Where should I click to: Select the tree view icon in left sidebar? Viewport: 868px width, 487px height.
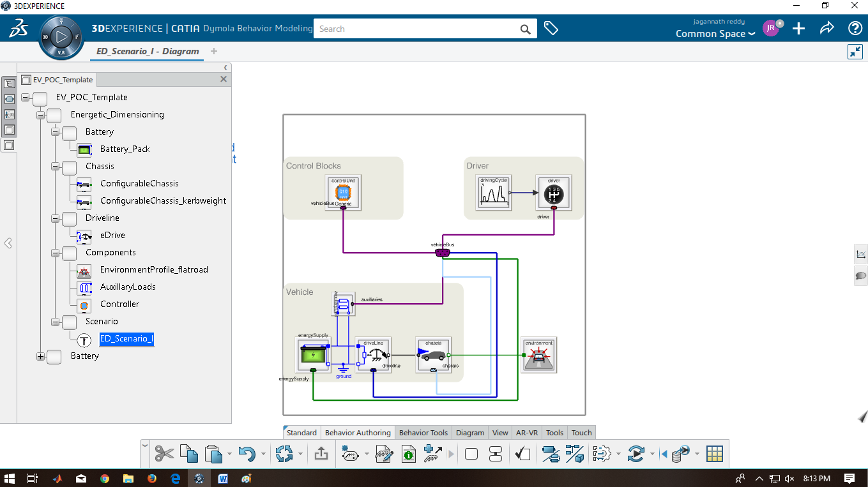pyautogui.click(x=9, y=83)
